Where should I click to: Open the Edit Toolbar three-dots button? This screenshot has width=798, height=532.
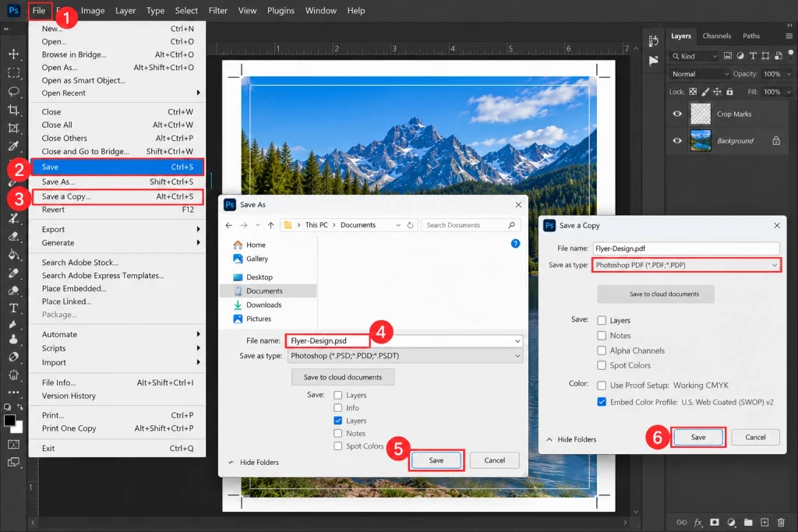(14, 392)
